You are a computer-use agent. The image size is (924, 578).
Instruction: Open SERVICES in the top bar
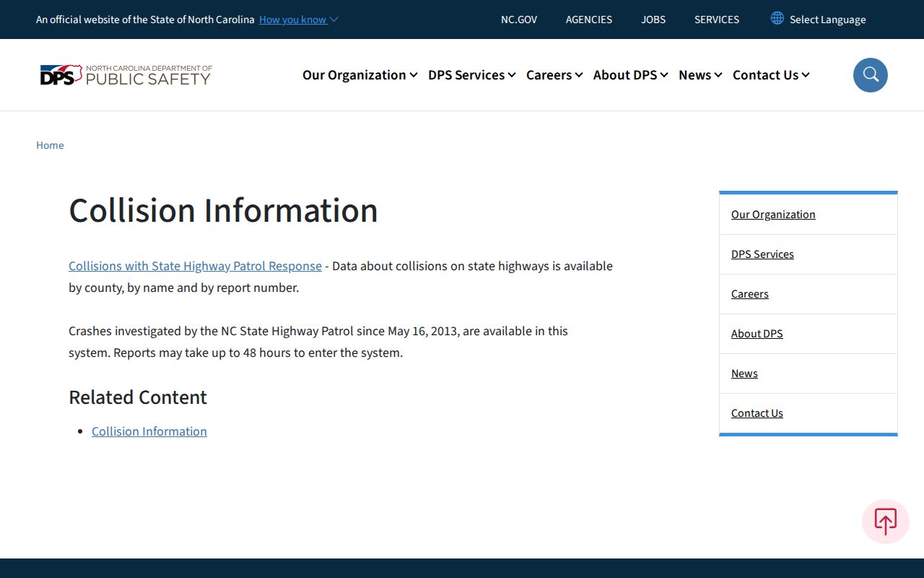(x=717, y=20)
